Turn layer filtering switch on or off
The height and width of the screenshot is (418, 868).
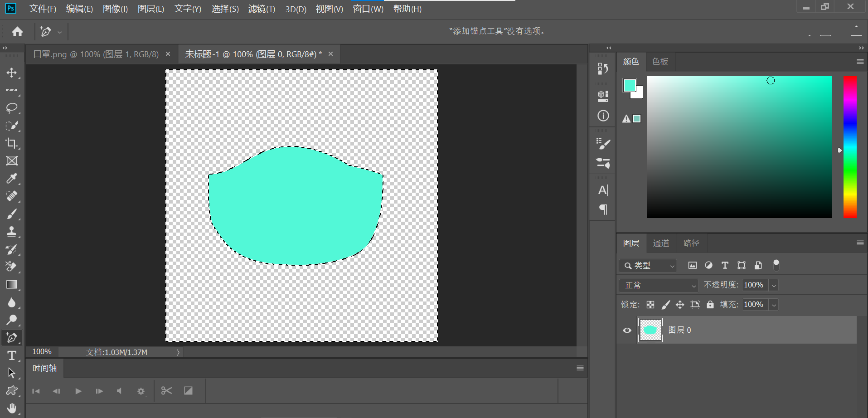[x=776, y=265]
